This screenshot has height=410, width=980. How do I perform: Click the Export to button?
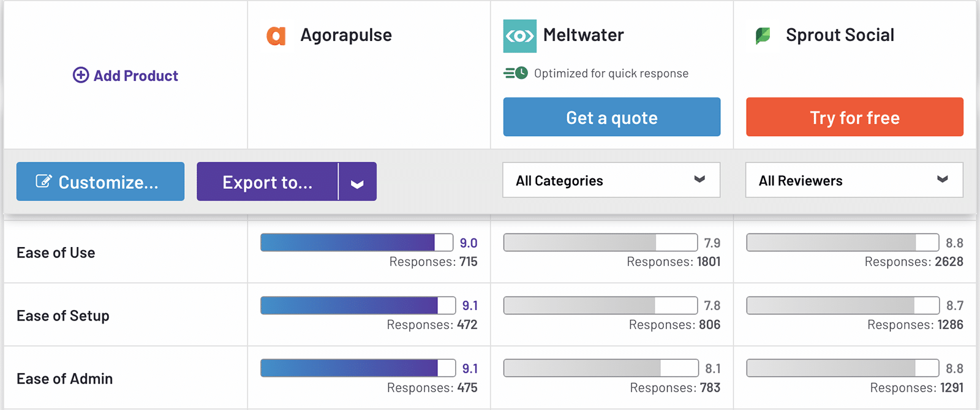click(x=267, y=182)
